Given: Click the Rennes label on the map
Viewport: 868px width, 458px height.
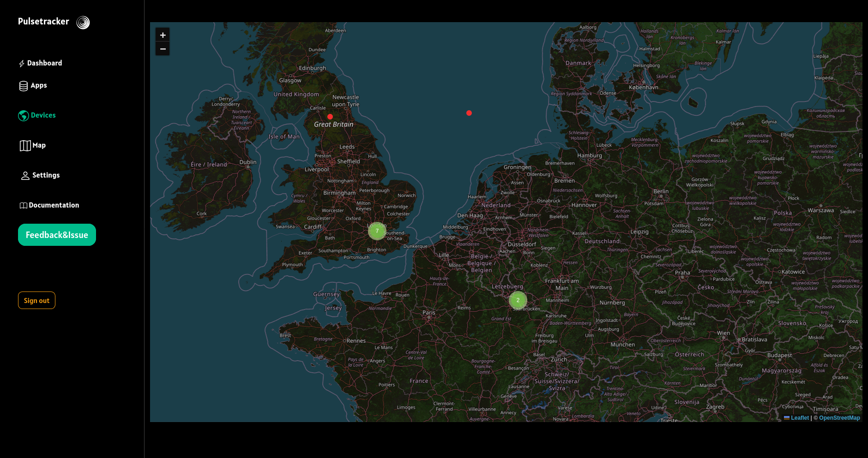Looking at the screenshot, I should [x=356, y=341].
